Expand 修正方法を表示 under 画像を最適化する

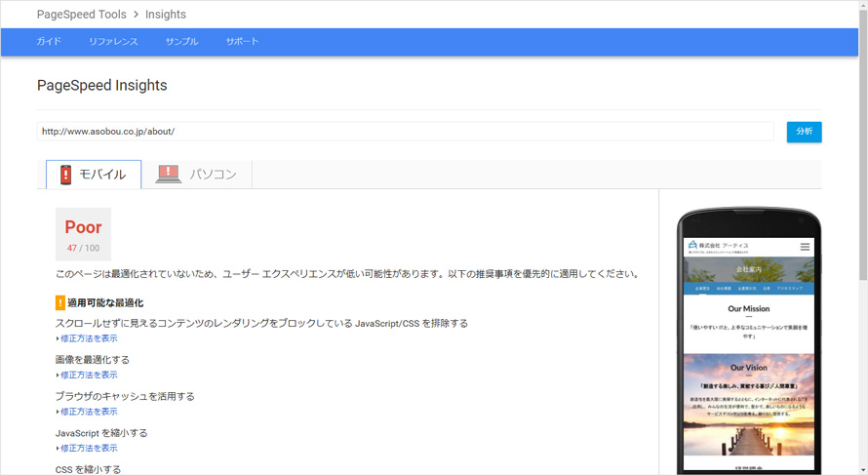(x=89, y=375)
